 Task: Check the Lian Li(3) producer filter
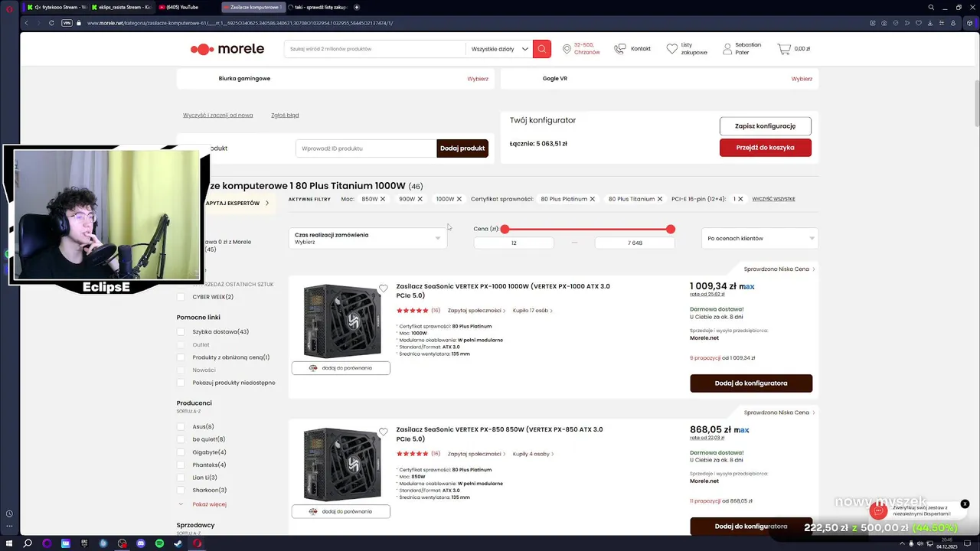pyautogui.click(x=181, y=478)
